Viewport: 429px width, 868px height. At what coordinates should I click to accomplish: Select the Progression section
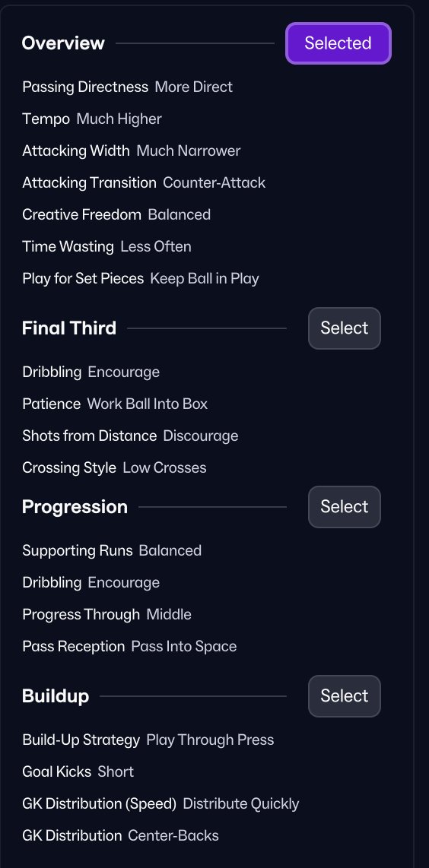point(345,507)
